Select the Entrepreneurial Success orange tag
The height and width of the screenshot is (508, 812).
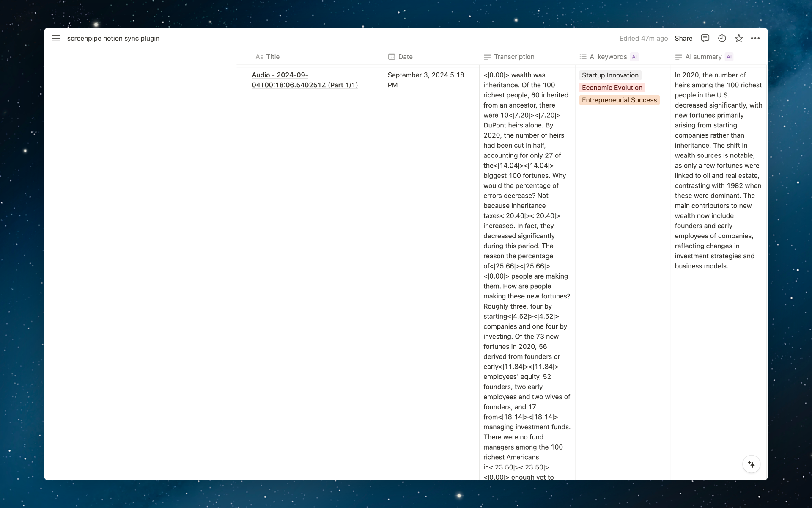[x=619, y=100]
